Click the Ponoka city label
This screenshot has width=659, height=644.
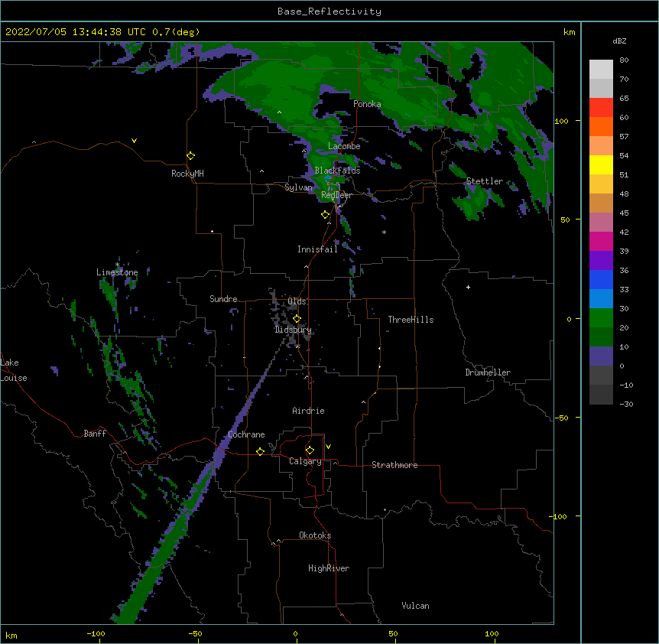point(367,104)
